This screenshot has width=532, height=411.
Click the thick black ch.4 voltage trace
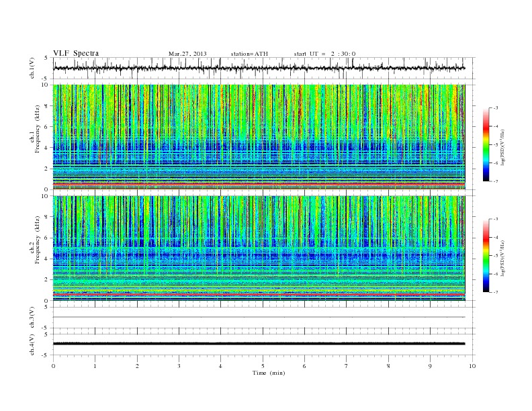tap(259, 344)
